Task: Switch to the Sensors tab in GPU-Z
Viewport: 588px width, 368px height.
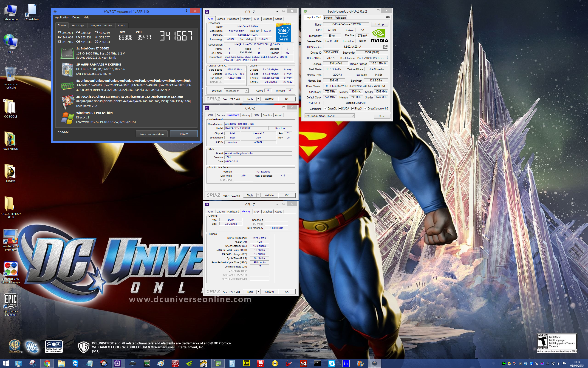Action: 328,17
